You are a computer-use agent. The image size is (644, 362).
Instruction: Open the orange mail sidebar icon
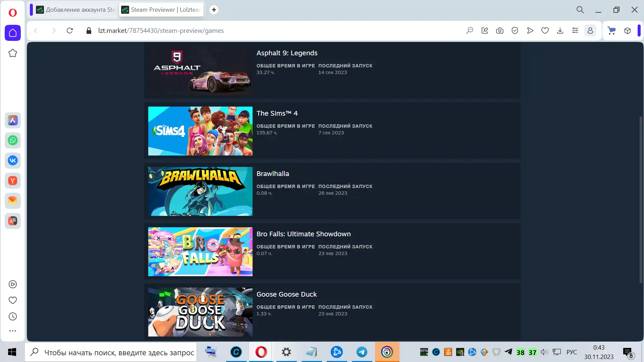click(x=13, y=201)
